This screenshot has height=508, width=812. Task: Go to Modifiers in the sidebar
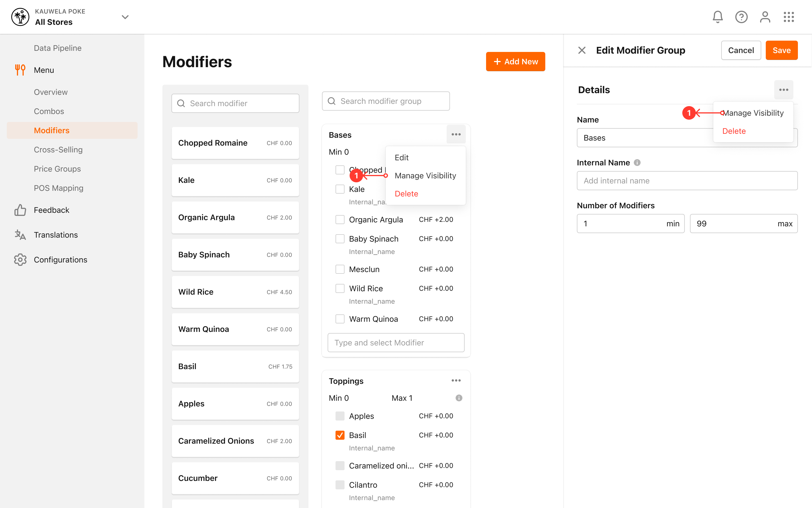click(72, 130)
